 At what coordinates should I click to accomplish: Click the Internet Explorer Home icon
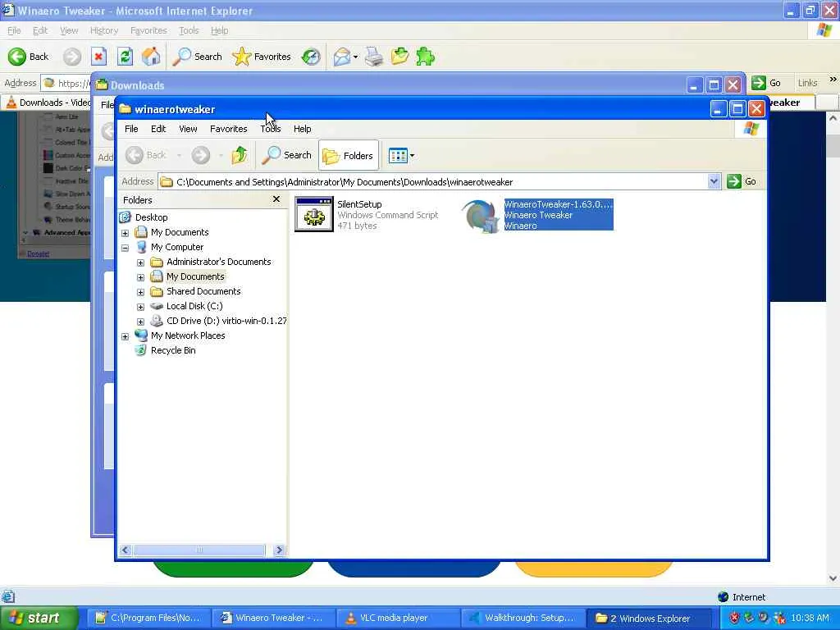coord(151,57)
